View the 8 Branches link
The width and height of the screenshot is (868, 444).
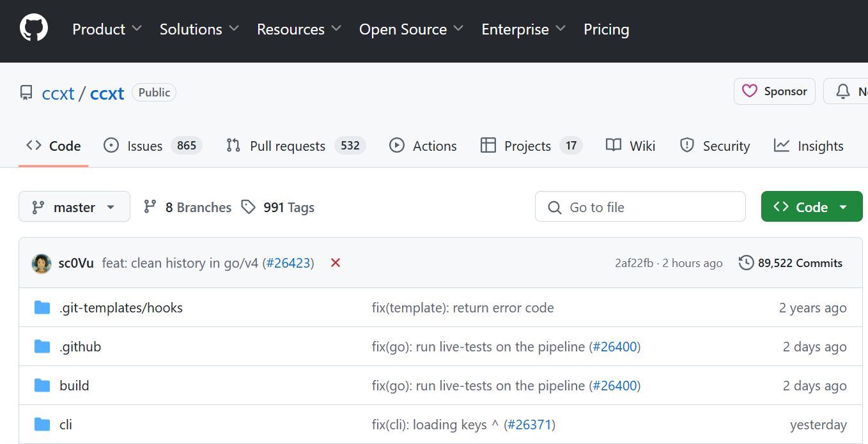click(x=187, y=208)
